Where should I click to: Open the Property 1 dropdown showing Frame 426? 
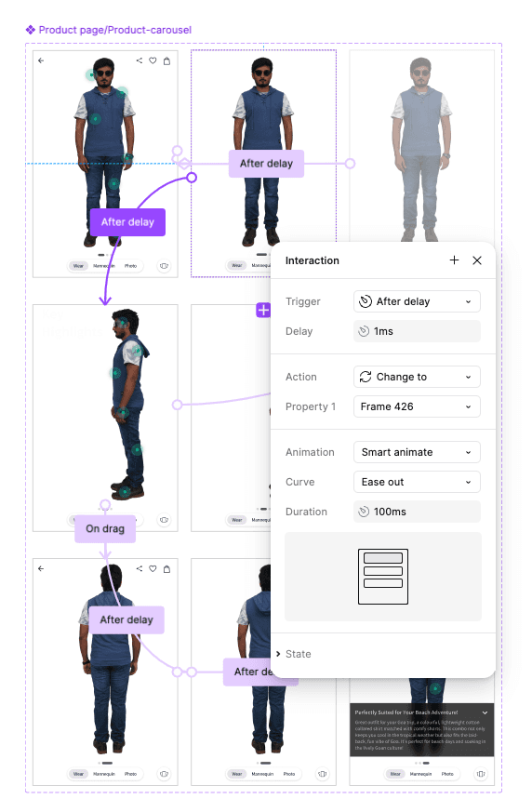(417, 406)
